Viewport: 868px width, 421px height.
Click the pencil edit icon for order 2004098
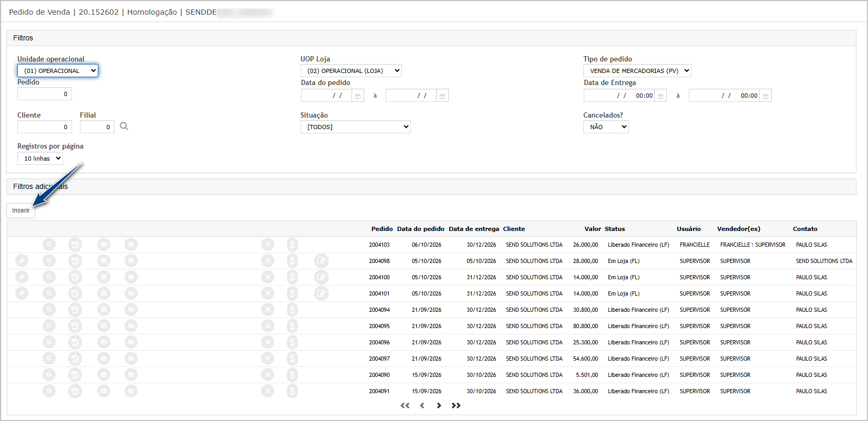(x=22, y=261)
